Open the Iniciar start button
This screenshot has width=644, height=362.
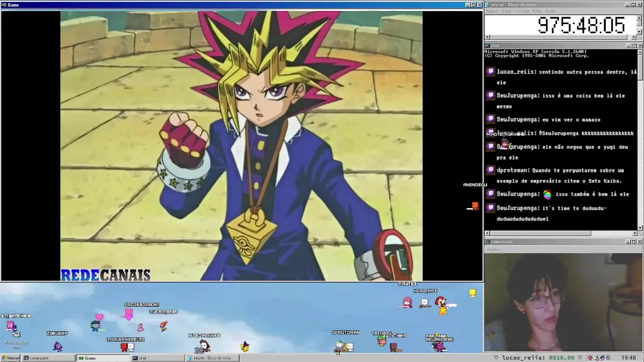pyautogui.click(x=10, y=358)
